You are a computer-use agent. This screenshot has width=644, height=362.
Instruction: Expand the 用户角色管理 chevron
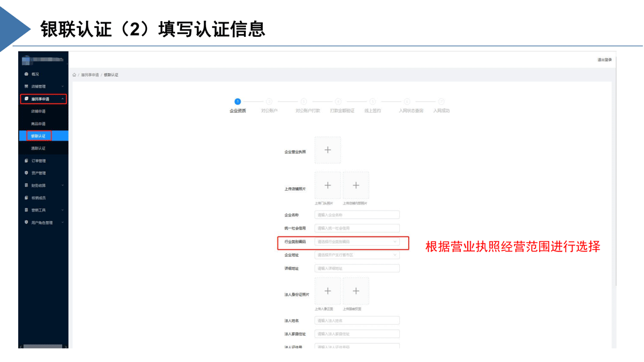coord(63,222)
